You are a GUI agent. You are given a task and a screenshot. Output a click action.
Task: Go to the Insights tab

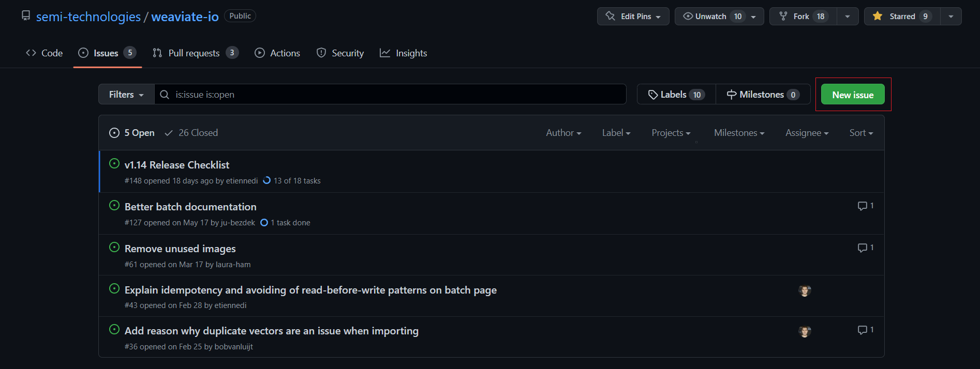coord(404,53)
